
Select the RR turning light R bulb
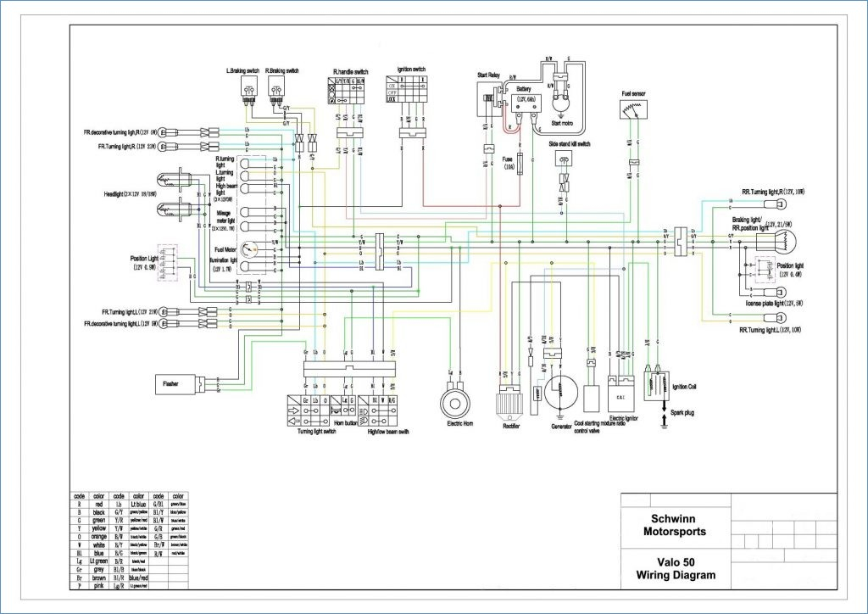776,204
